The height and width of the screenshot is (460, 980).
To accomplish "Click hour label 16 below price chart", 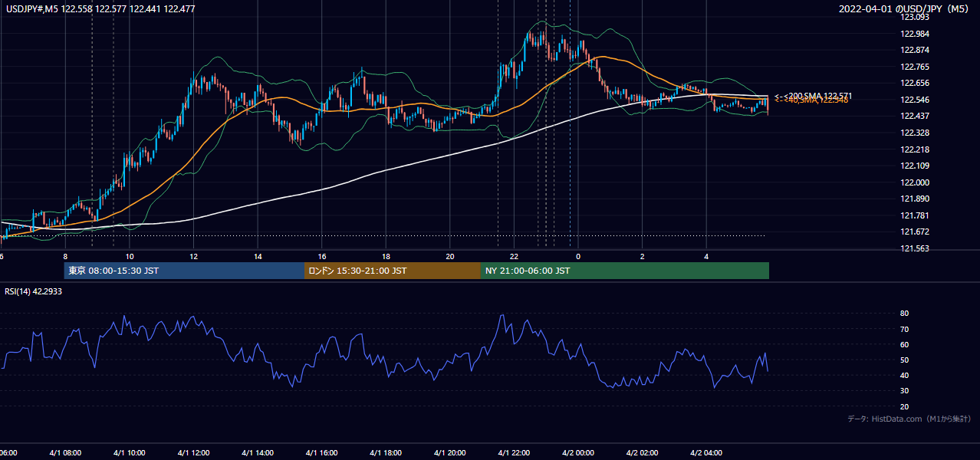I will click(322, 256).
